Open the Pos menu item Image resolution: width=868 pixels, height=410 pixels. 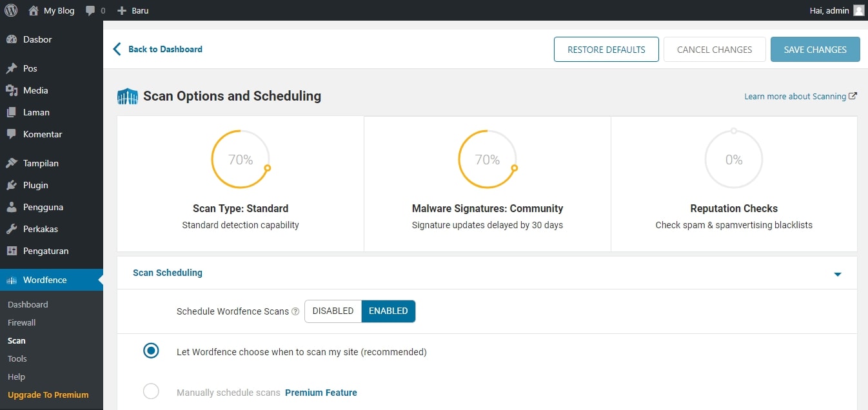click(x=52, y=68)
